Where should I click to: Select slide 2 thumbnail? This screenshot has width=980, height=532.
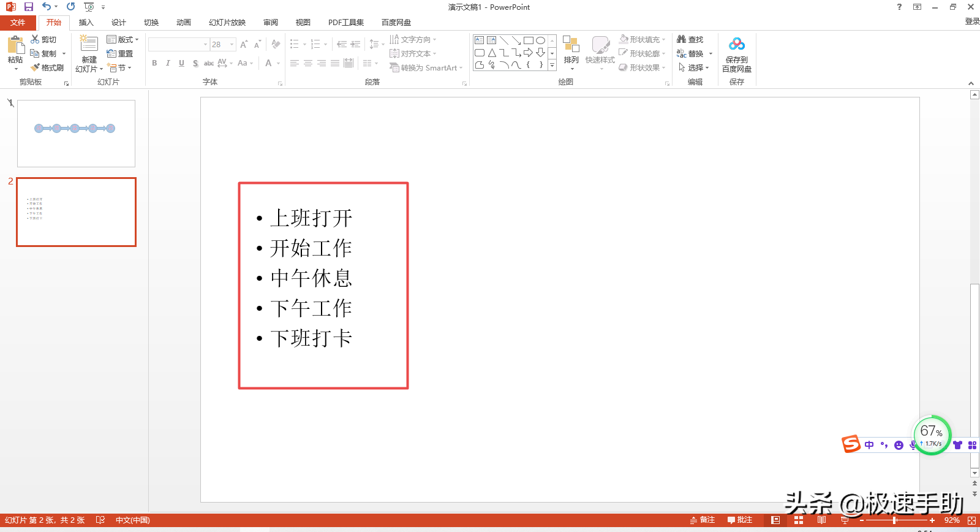coord(76,212)
